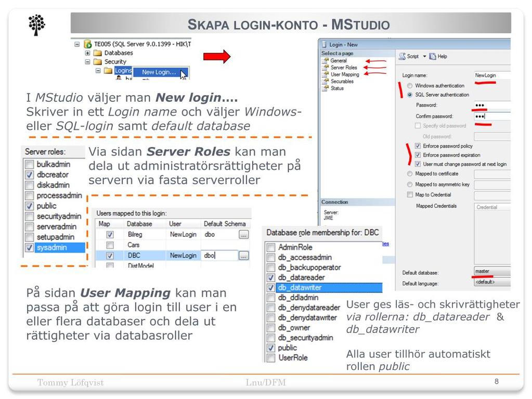Select the Server Roles page icon
The image size is (532, 399).
click(326, 68)
